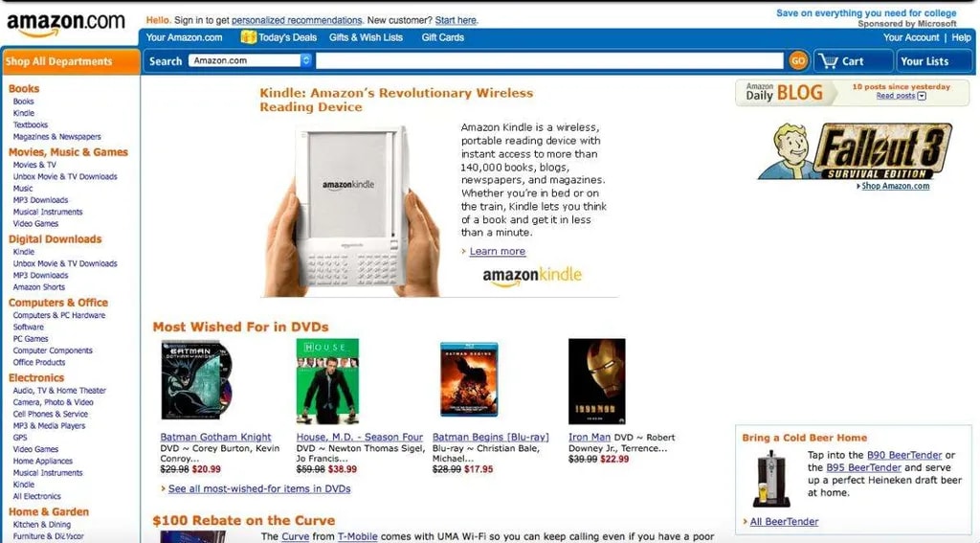Click the amazon.com logo
Viewport: 980px width, 543px height.
[x=66, y=24]
